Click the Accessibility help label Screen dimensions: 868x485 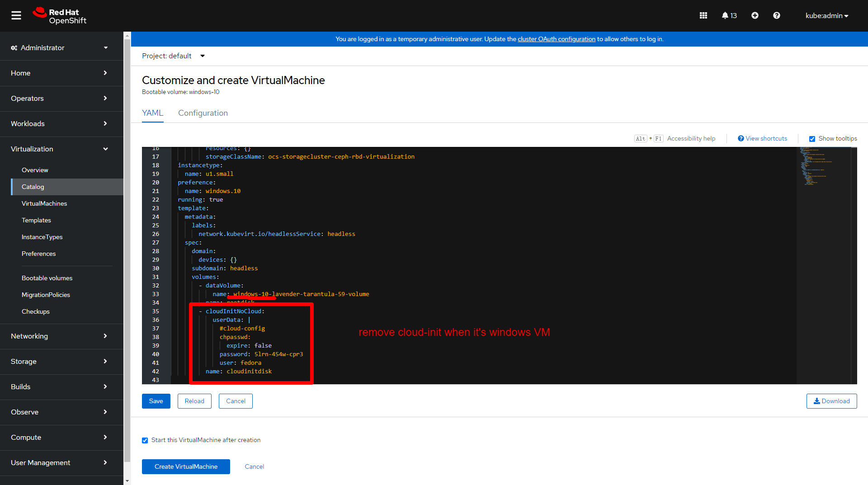(x=691, y=138)
